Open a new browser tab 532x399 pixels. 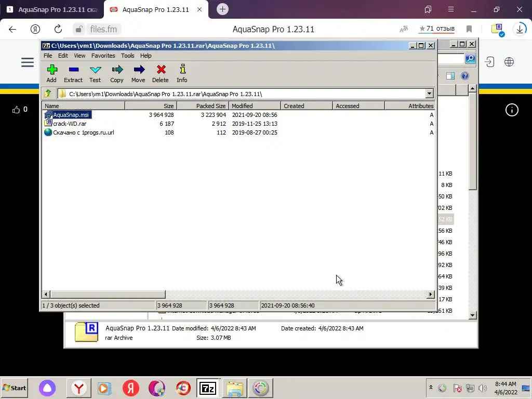pos(222,9)
